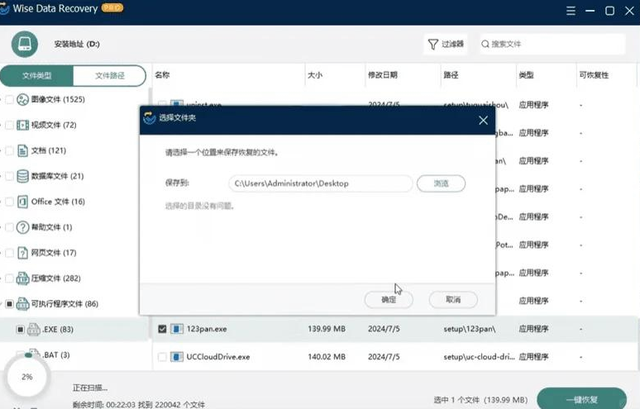The width and height of the screenshot is (640, 409).
Task: Check the help files (1) checkbox
Action: pyautogui.click(x=9, y=227)
